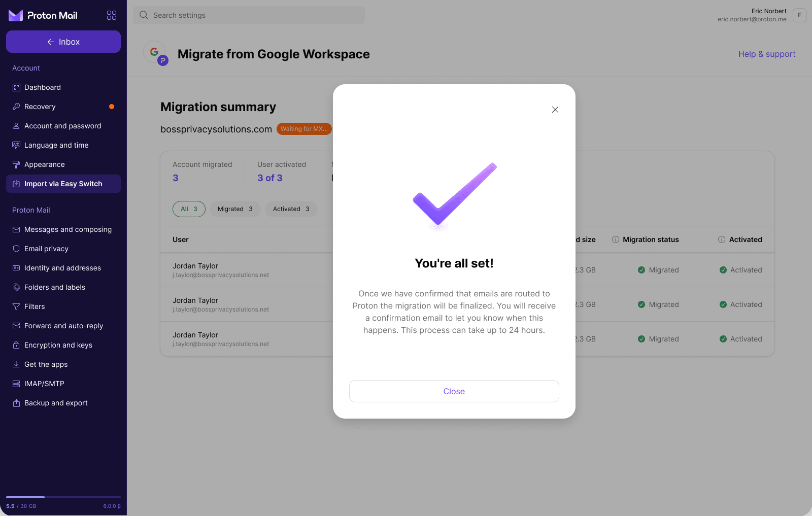Click the search magnifier icon

click(x=144, y=15)
